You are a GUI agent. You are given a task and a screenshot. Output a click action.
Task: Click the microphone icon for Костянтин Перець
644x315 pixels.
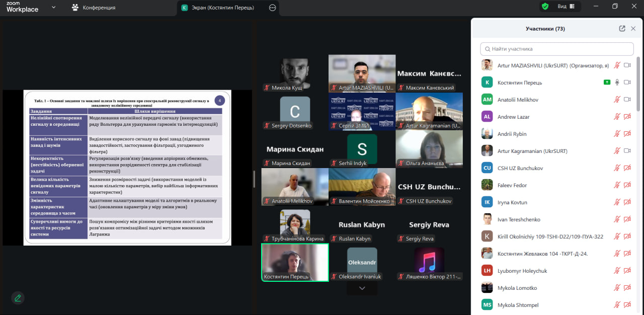coord(617,83)
